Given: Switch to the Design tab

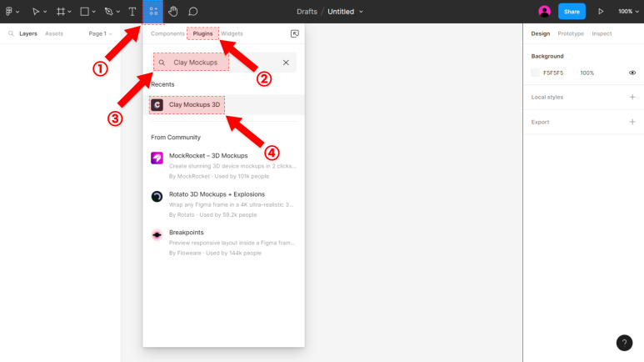Looking at the screenshot, I should point(541,33).
